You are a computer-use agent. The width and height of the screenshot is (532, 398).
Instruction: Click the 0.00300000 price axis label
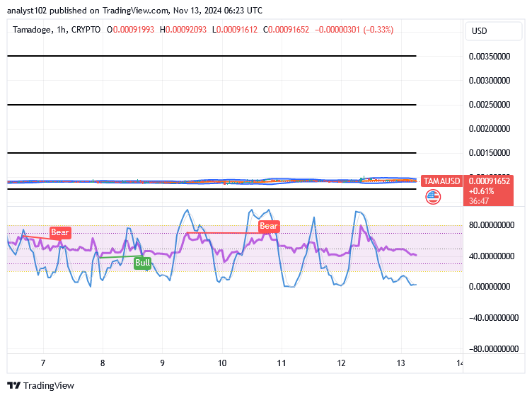coord(490,81)
